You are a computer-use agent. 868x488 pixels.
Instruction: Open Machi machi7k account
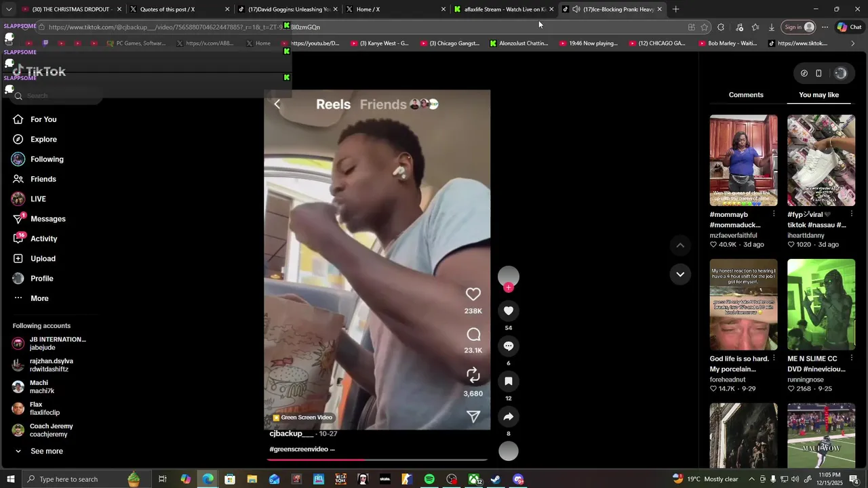point(33,387)
